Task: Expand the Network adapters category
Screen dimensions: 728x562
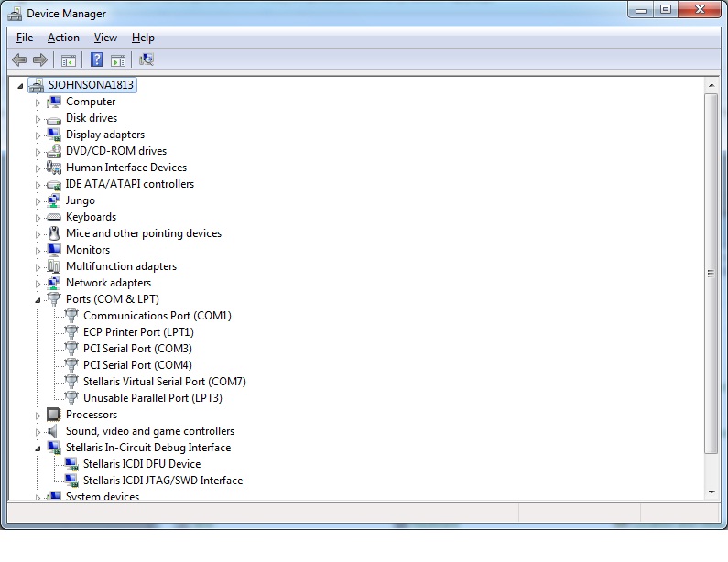Action: pos(38,284)
